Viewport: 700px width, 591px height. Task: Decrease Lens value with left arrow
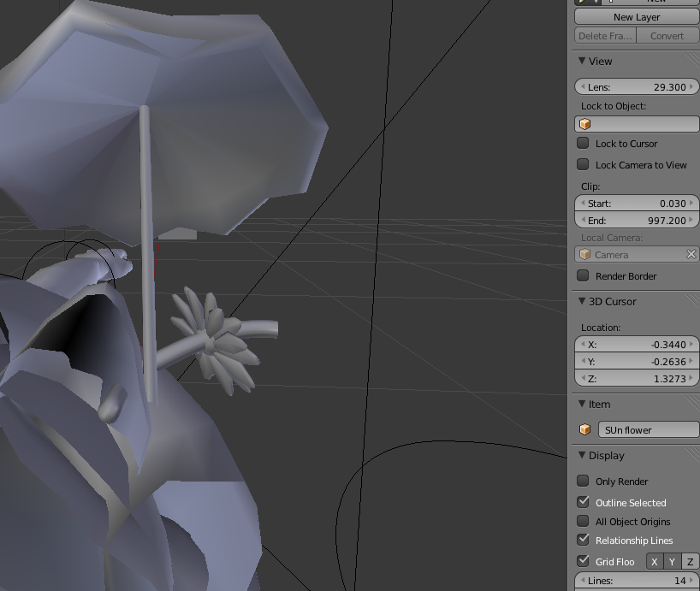(583, 87)
